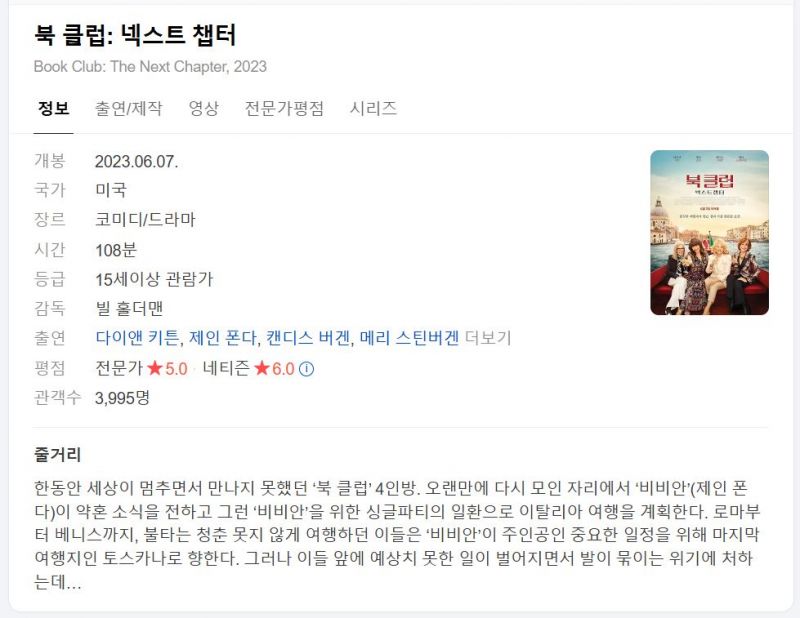Image resolution: width=800 pixels, height=618 pixels.
Task: Click the Book Club movie poster thumbnail
Action: (x=709, y=232)
